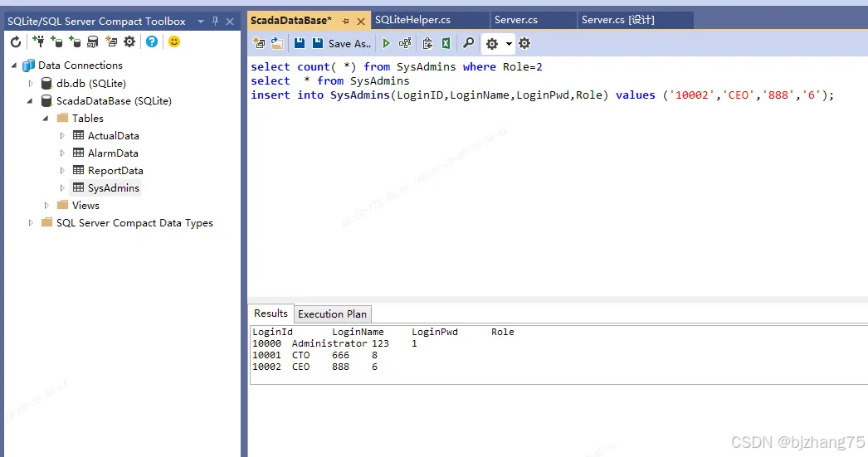Select the Views folder label

[x=85, y=205]
